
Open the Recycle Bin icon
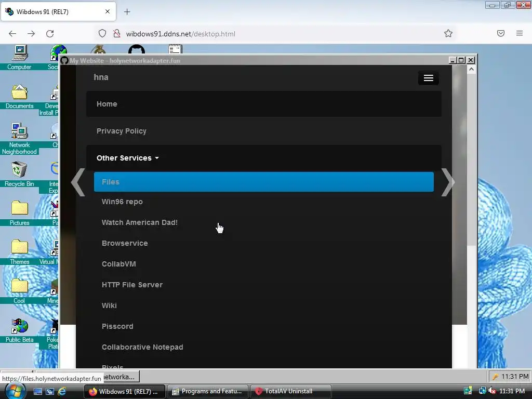click(x=19, y=174)
